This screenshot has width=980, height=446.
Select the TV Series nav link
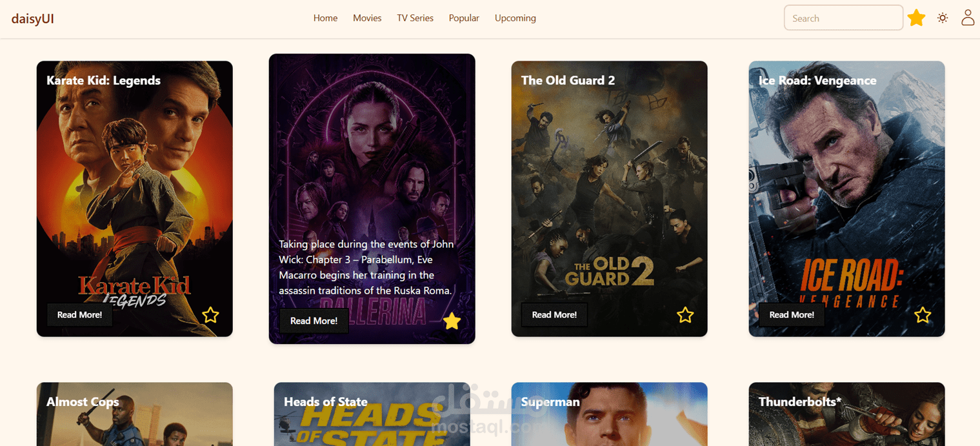coord(415,18)
